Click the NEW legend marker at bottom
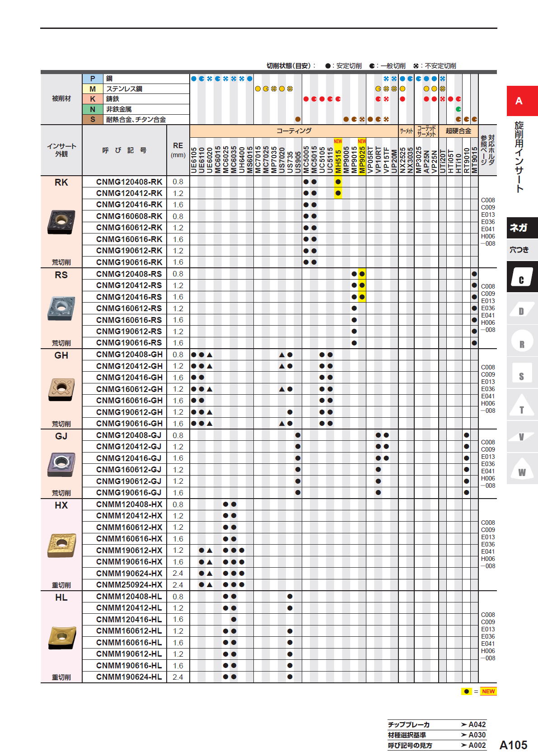 coord(488,691)
